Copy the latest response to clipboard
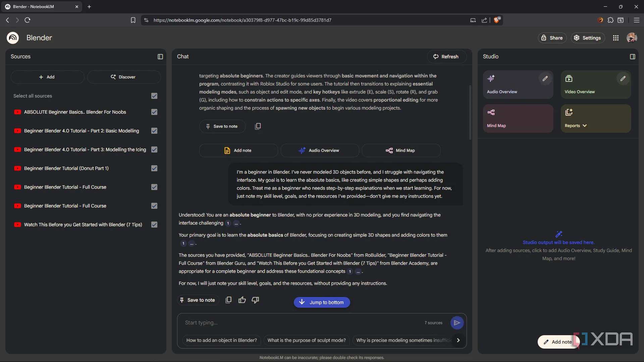Image resolution: width=644 pixels, height=362 pixels. point(228,300)
